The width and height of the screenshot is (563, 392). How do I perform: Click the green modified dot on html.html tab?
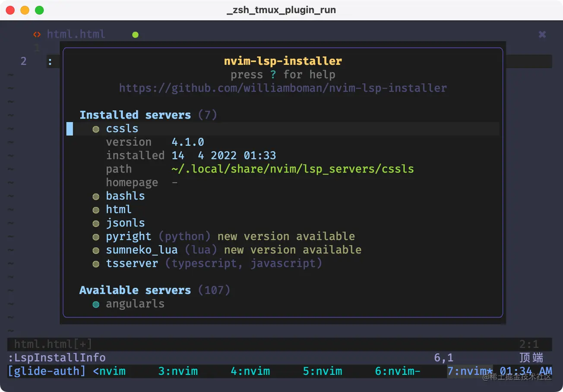coord(135,34)
